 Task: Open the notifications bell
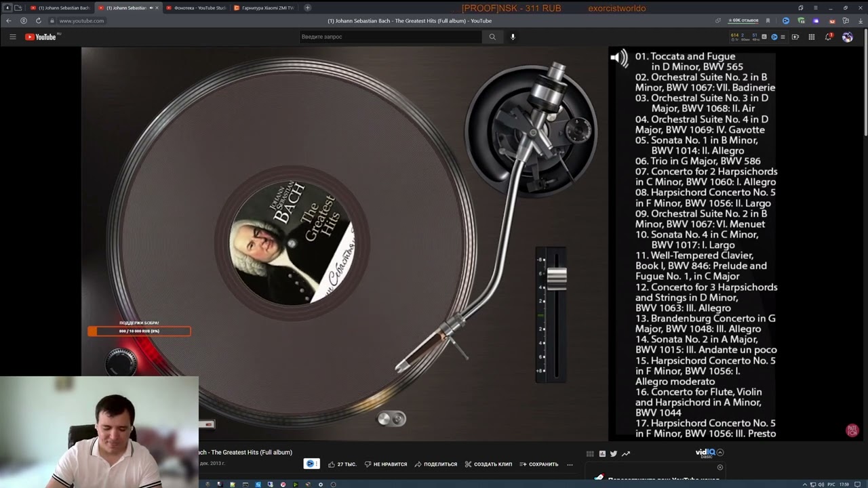tap(828, 37)
